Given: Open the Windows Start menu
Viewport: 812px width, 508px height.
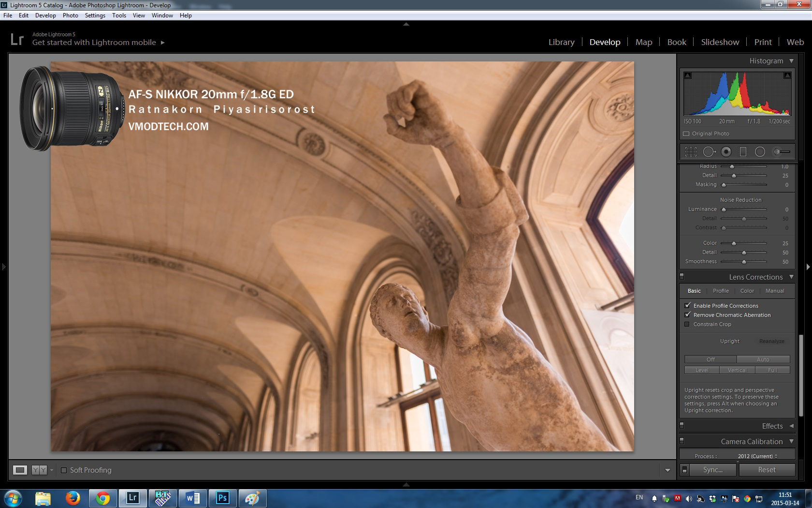Looking at the screenshot, I should click(13, 498).
